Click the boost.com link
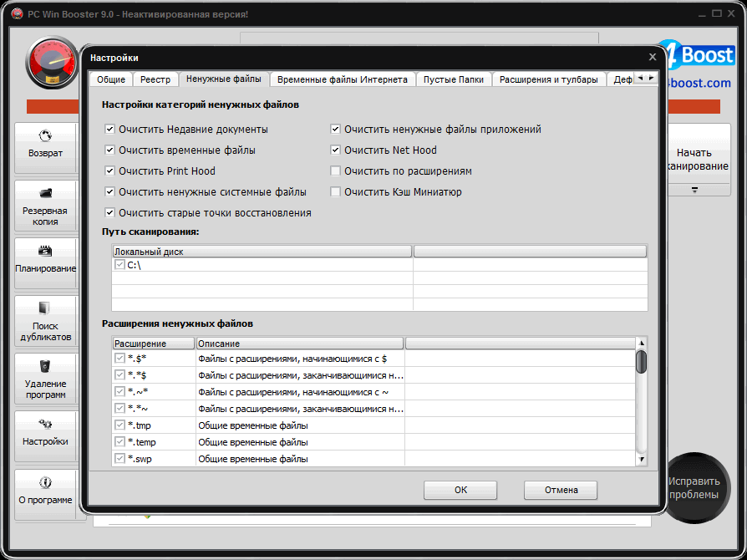Image resolution: width=747 pixels, height=560 pixels. [699, 83]
